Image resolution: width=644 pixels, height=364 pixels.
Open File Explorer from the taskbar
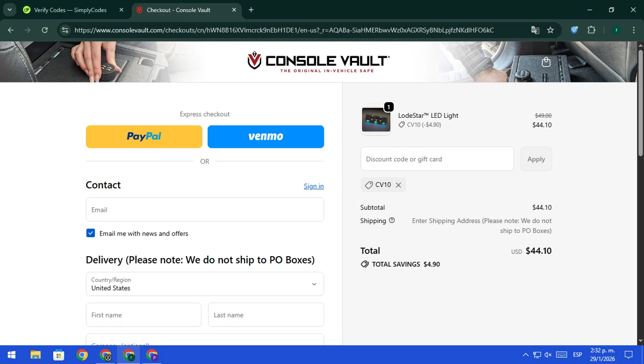pos(35,355)
